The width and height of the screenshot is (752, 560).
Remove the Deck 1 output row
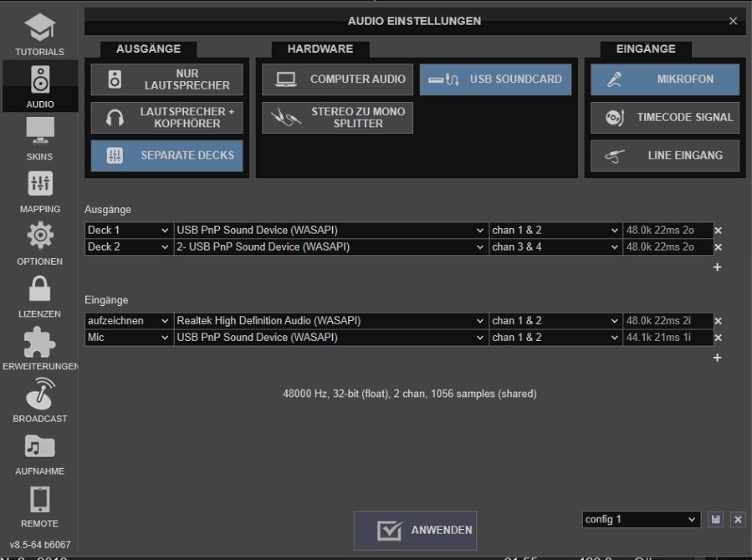pyautogui.click(x=718, y=231)
